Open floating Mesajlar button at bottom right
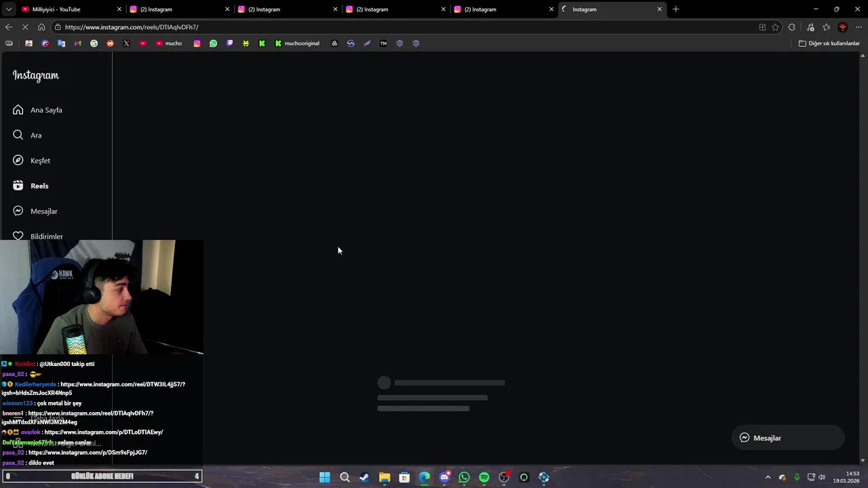The height and width of the screenshot is (488, 868). (787, 438)
